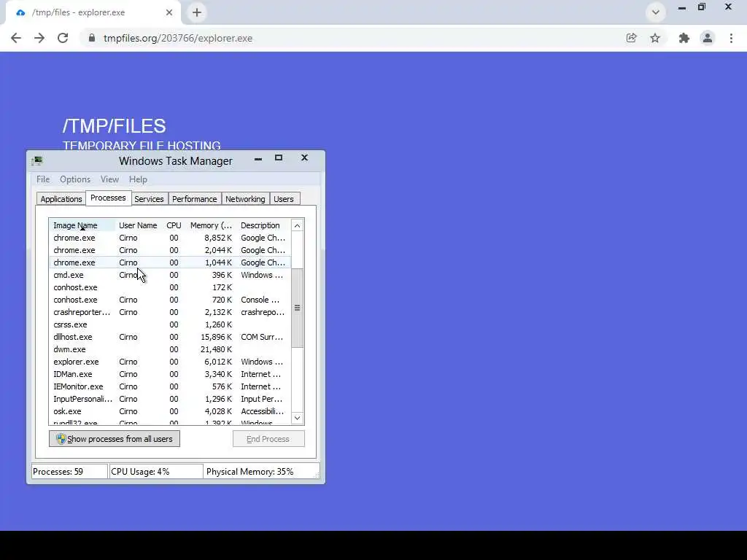Select the explorer.exe process

tap(169, 362)
